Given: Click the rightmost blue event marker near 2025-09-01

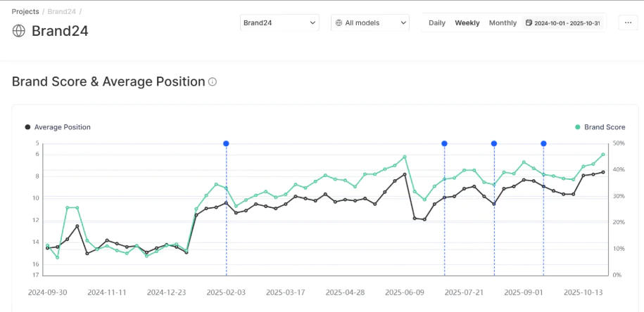Looking at the screenshot, I should [543, 143].
